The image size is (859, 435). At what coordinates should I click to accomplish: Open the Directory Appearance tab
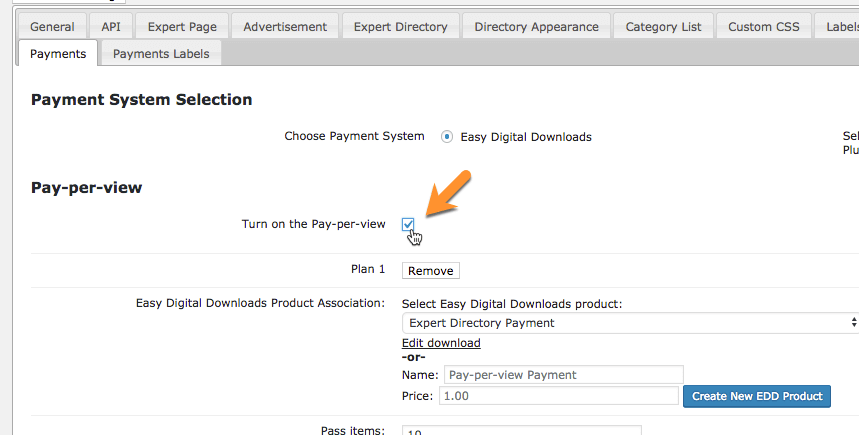[x=536, y=27]
